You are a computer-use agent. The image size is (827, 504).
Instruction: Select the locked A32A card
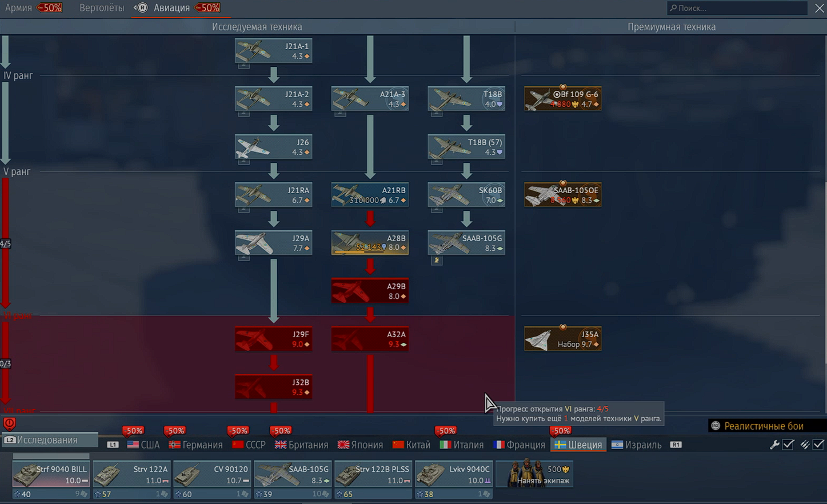coord(370,339)
